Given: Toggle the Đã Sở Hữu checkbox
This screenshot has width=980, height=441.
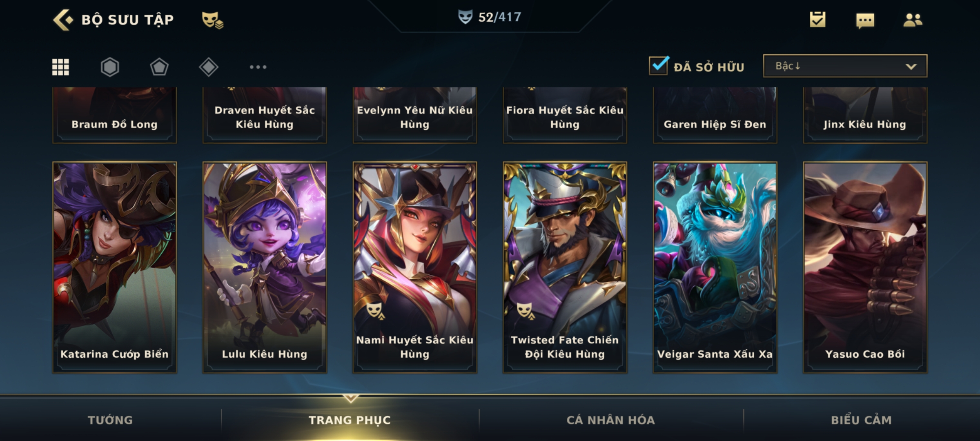Looking at the screenshot, I should point(659,65).
